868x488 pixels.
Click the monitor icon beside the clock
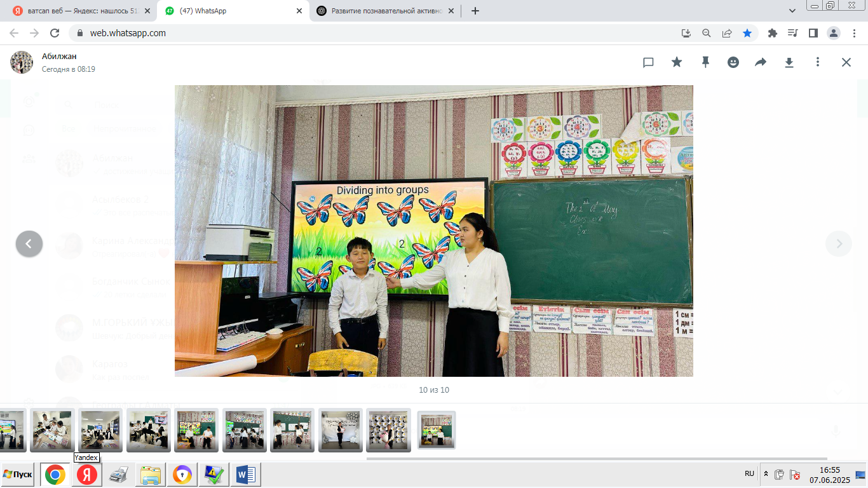tap(860, 475)
